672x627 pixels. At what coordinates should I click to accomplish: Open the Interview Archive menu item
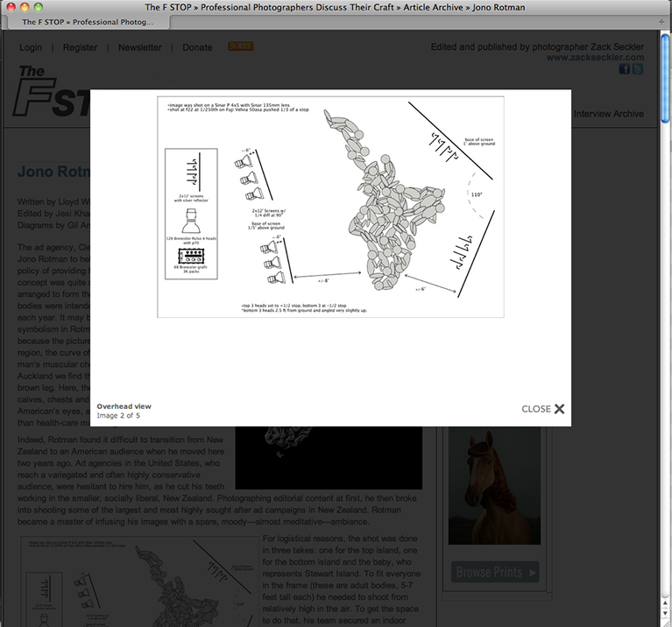(x=609, y=114)
